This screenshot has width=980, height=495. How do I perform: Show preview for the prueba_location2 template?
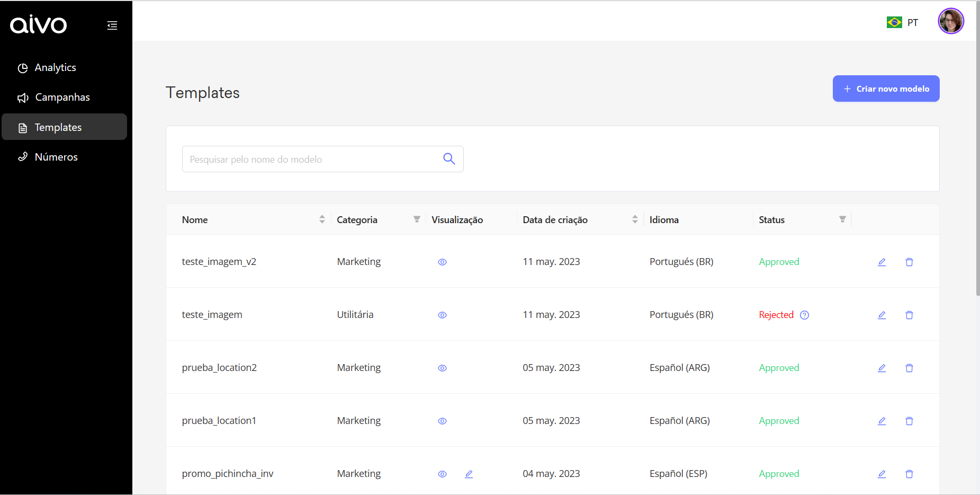pyautogui.click(x=442, y=368)
